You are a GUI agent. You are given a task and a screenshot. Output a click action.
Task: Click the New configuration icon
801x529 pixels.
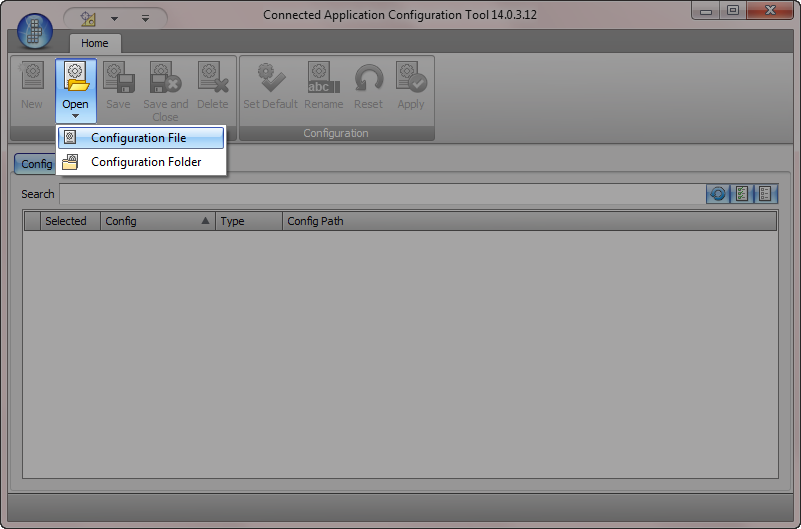coord(32,77)
